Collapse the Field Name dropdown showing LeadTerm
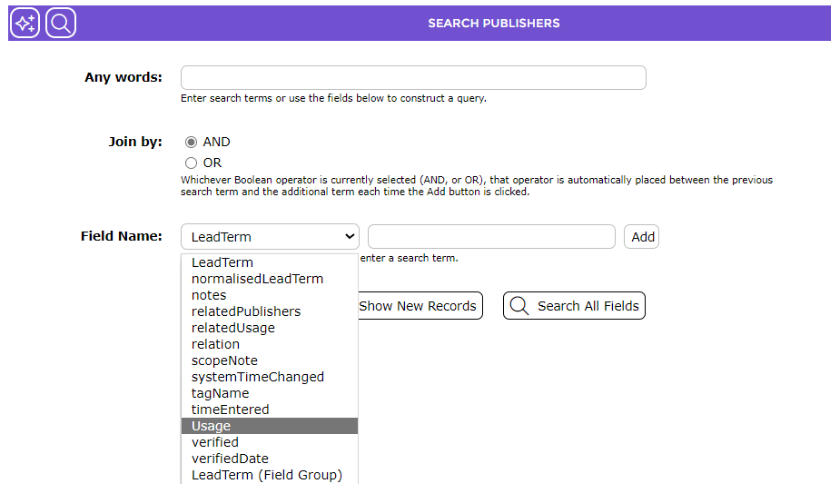 click(x=270, y=236)
